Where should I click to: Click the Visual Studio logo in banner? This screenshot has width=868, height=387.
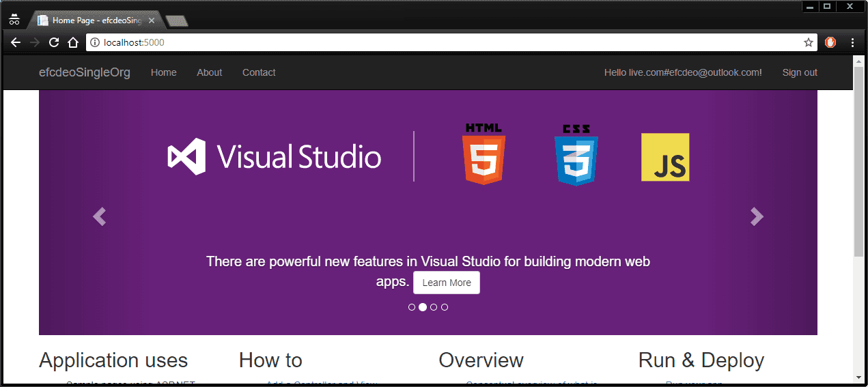[x=275, y=156]
